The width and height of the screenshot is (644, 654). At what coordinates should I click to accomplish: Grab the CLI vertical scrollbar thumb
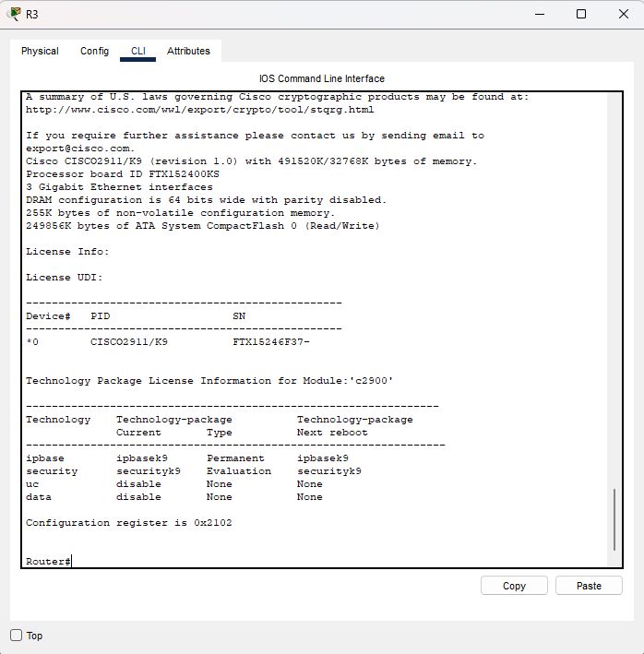[x=614, y=519]
